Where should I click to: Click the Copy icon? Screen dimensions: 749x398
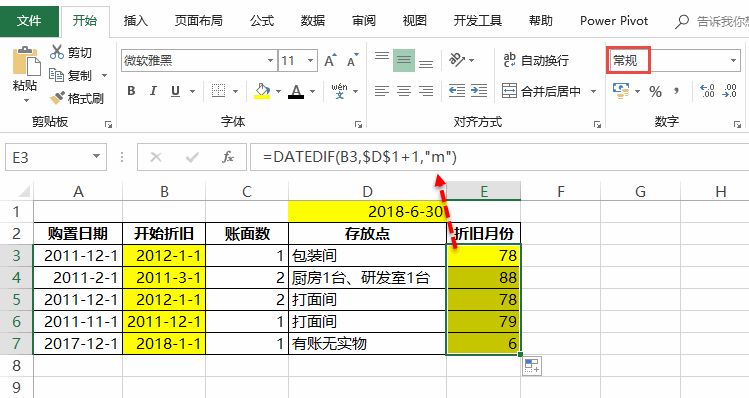(56, 75)
